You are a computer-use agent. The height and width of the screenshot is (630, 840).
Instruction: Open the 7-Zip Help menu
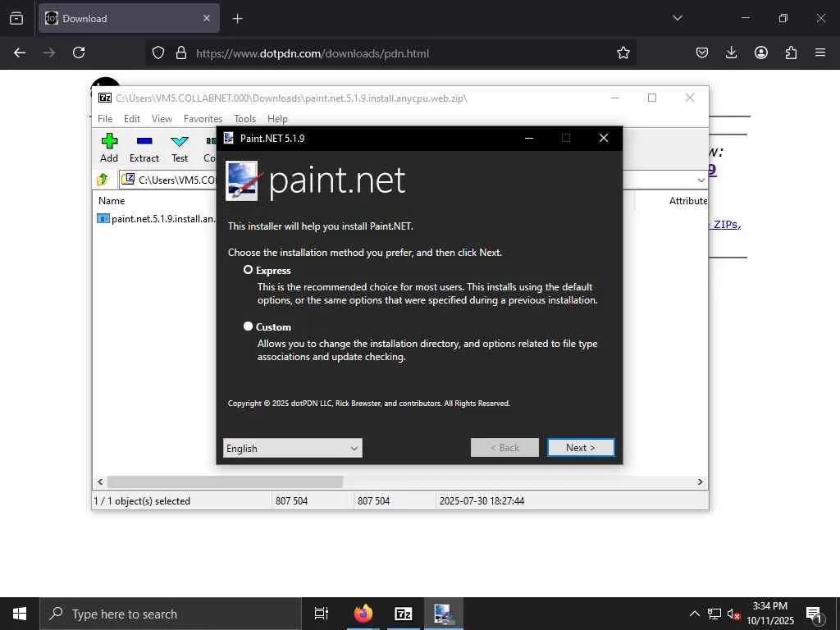tap(277, 118)
